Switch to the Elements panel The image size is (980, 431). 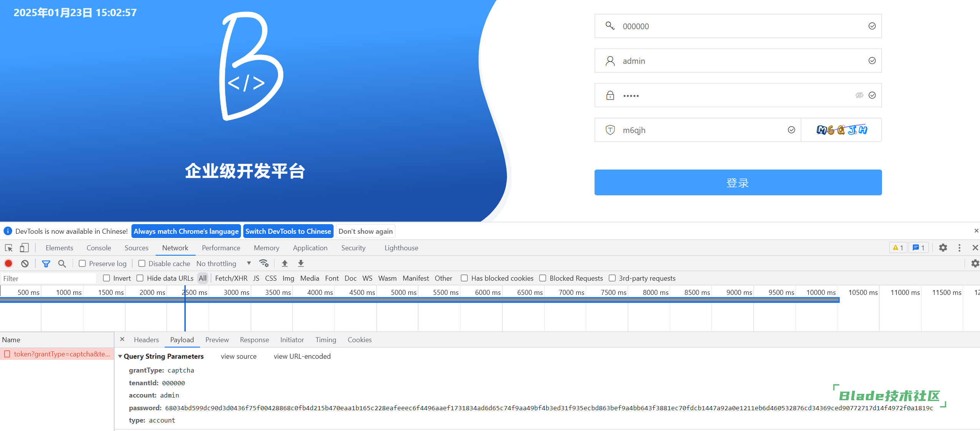59,248
